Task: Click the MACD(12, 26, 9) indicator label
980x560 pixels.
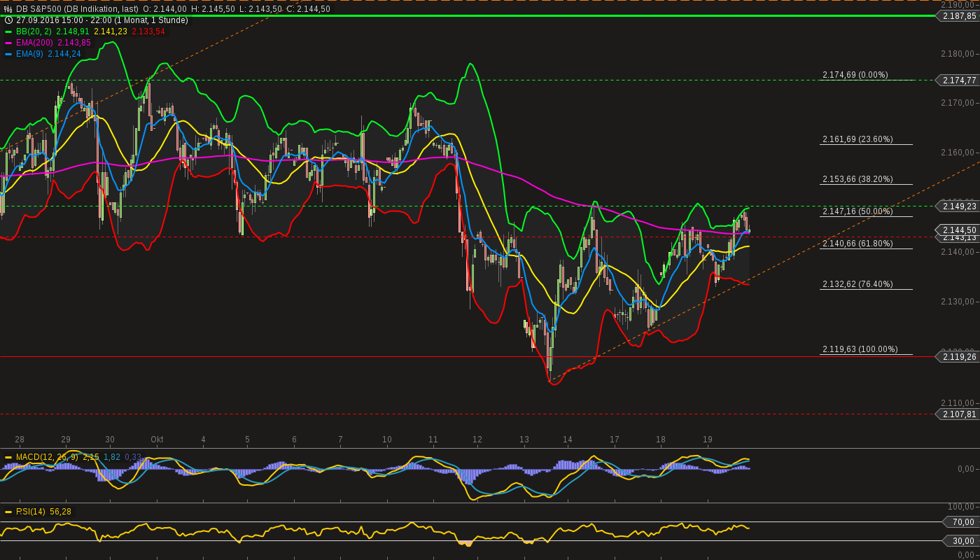Action: [47, 457]
